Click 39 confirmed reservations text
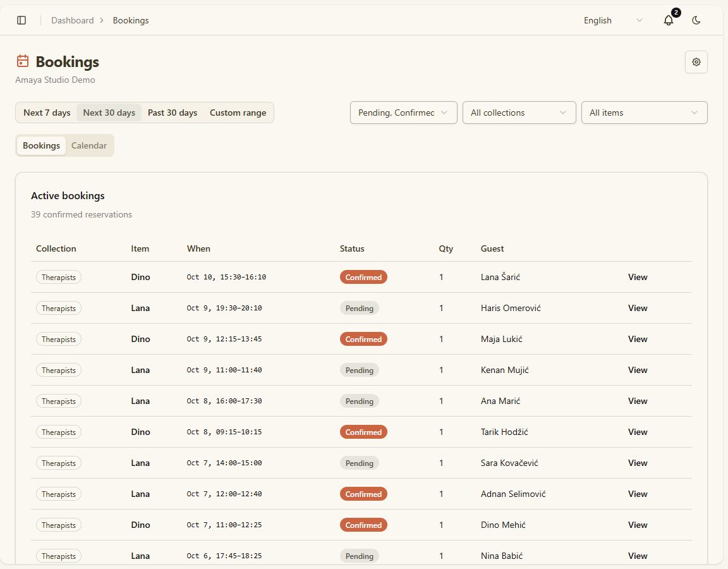 [x=82, y=214]
